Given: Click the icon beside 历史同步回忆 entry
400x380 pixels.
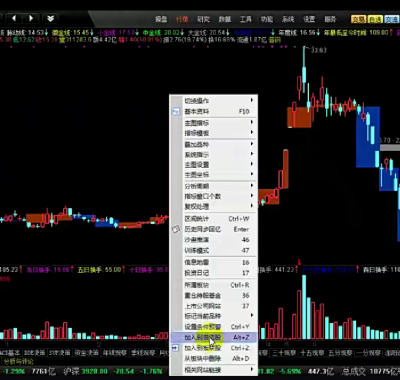Looking at the screenshot, I should tap(176, 229).
